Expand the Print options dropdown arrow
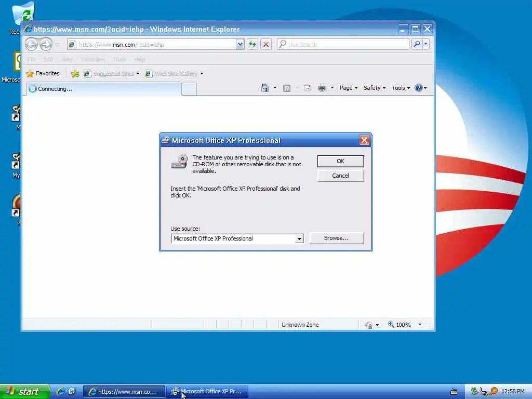The width and height of the screenshot is (532, 399). (x=332, y=88)
